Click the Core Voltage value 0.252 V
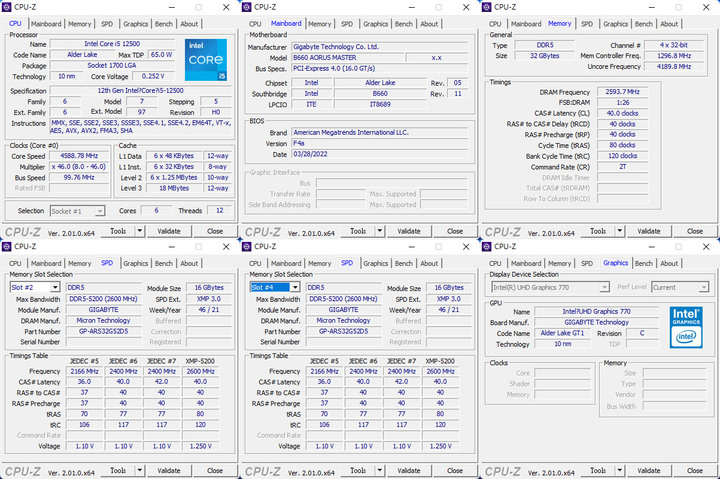This screenshot has width=720, height=479. (153, 76)
